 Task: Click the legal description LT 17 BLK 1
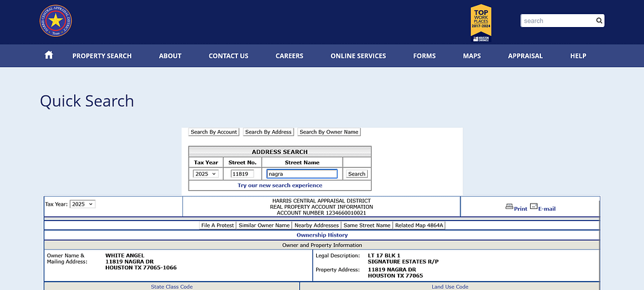(x=384, y=255)
